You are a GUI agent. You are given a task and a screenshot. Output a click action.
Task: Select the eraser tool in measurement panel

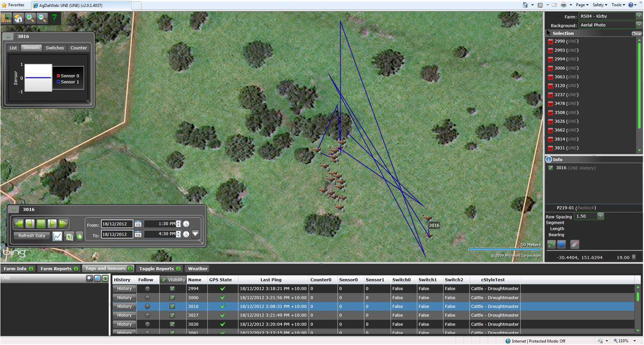click(574, 244)
